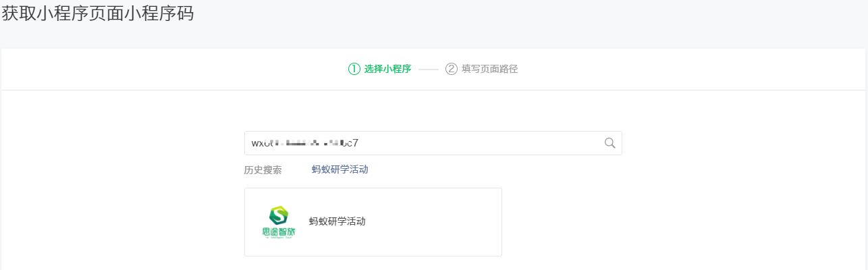Click the blank area right of the result card

tap(641, 222)
